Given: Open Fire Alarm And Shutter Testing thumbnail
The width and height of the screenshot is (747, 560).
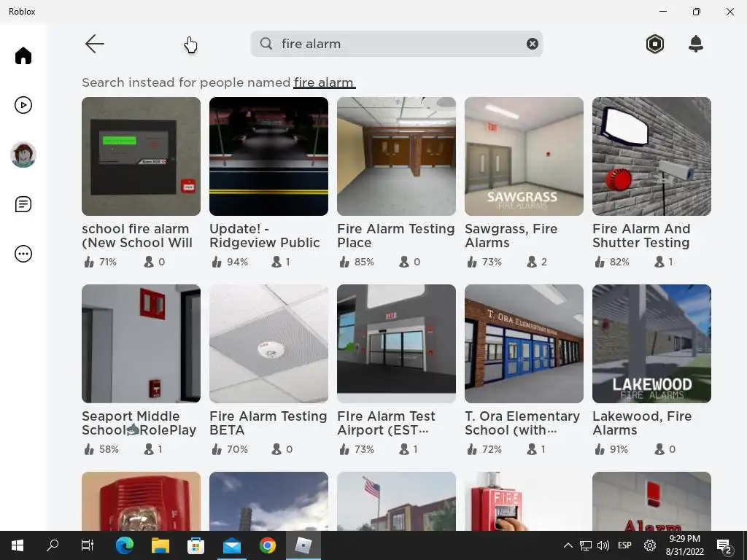Looking at the screenshot, I should [651, 156].
